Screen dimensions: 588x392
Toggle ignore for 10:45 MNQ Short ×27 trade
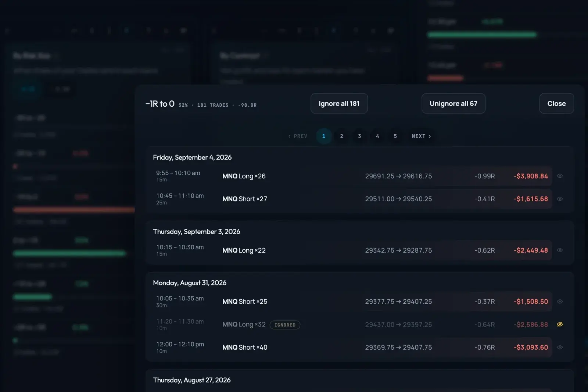(560, 199)
